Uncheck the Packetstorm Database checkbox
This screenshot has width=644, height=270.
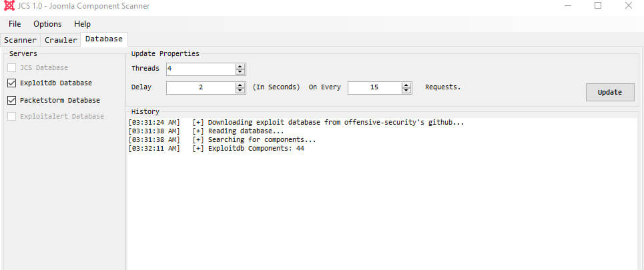pos(11,100)
